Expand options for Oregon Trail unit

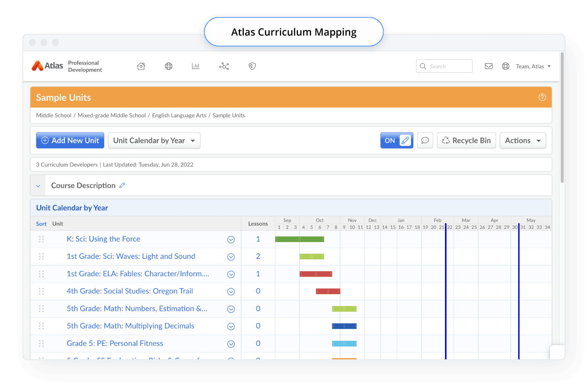pos(231,292)
